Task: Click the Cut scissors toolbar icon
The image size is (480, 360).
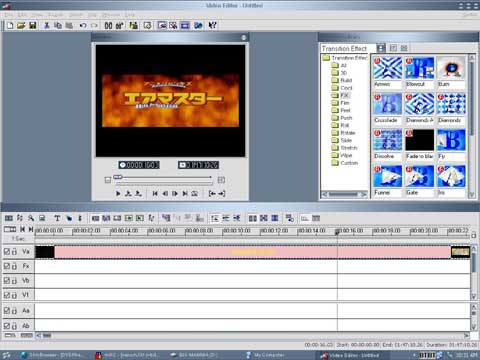Action: [x=47, y=25]
